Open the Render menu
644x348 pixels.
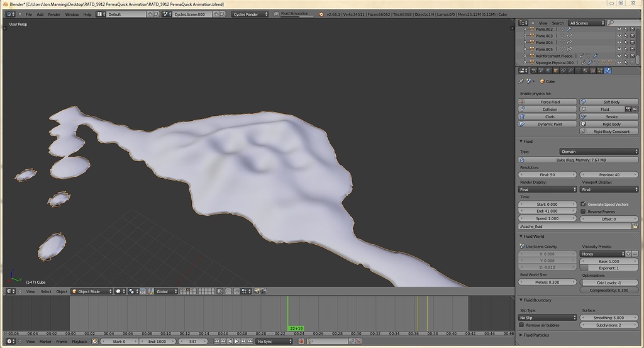click(x=54, y=14)
